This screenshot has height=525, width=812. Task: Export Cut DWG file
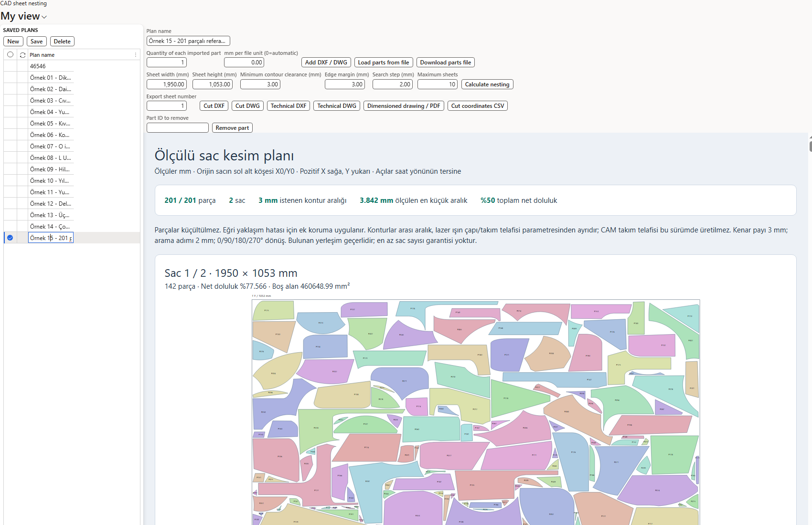(x=247, y=106)
